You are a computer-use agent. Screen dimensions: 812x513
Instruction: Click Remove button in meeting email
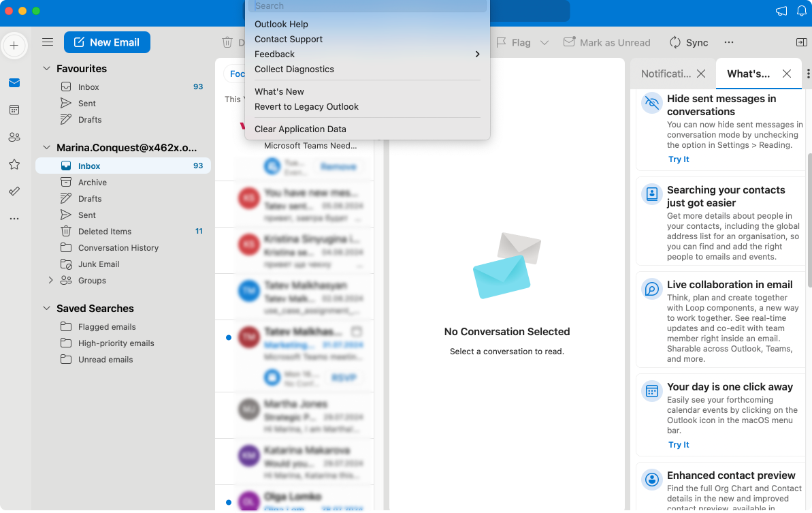coord(338,167)
